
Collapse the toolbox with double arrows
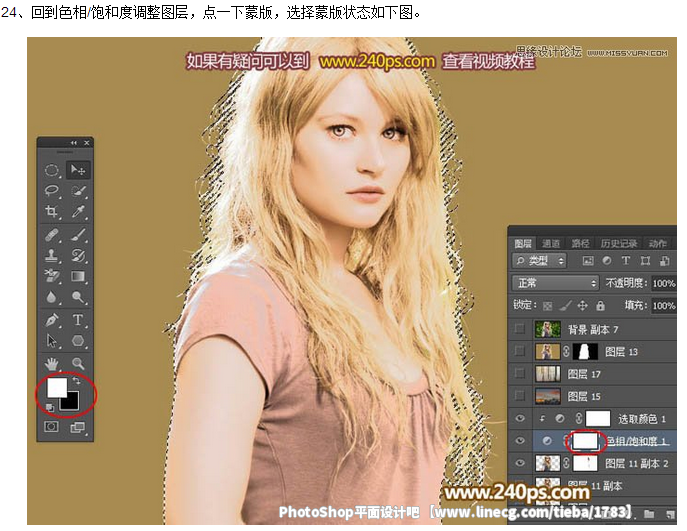coord(74,143)
